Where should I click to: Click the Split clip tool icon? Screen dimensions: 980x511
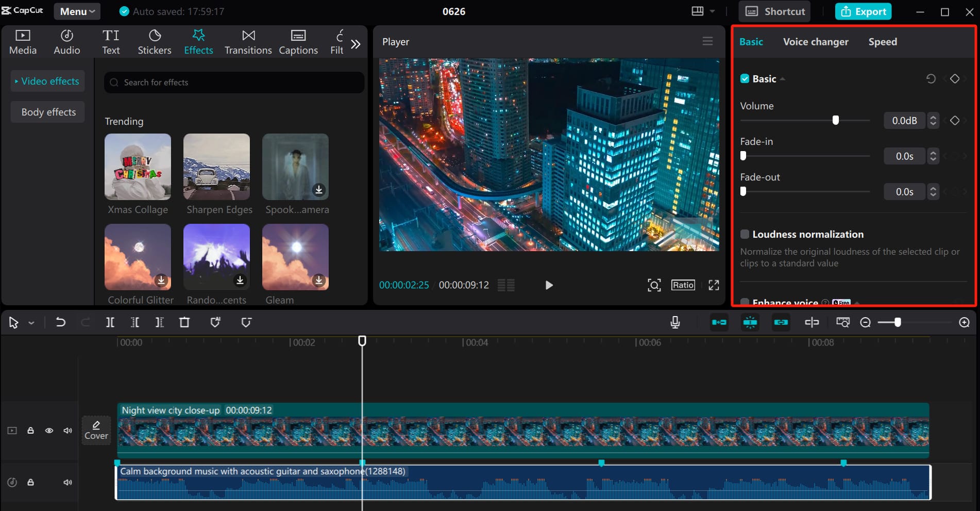pos(110,322)
